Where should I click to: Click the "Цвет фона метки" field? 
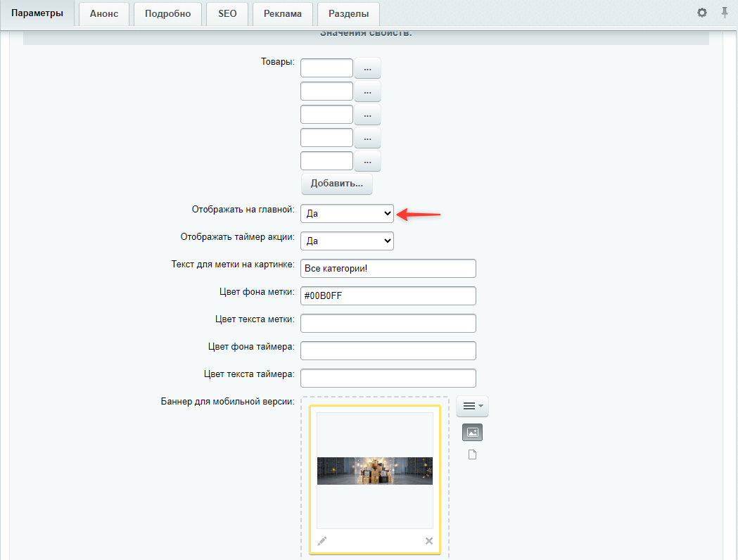tap(388, 295)
